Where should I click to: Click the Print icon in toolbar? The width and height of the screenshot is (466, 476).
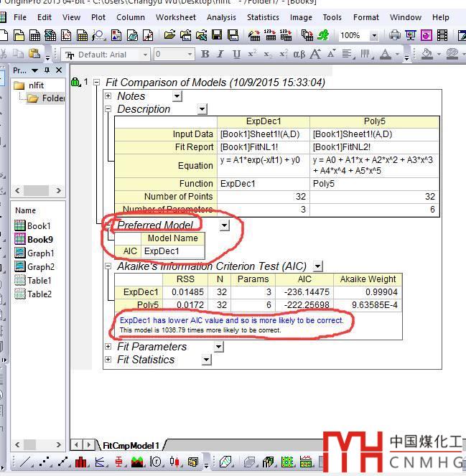[x=394, y=35]
